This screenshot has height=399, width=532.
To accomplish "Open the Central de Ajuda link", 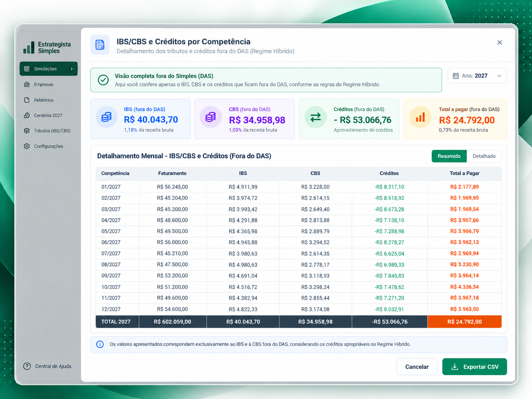I will pyautogui.click(x=47, y=366).
